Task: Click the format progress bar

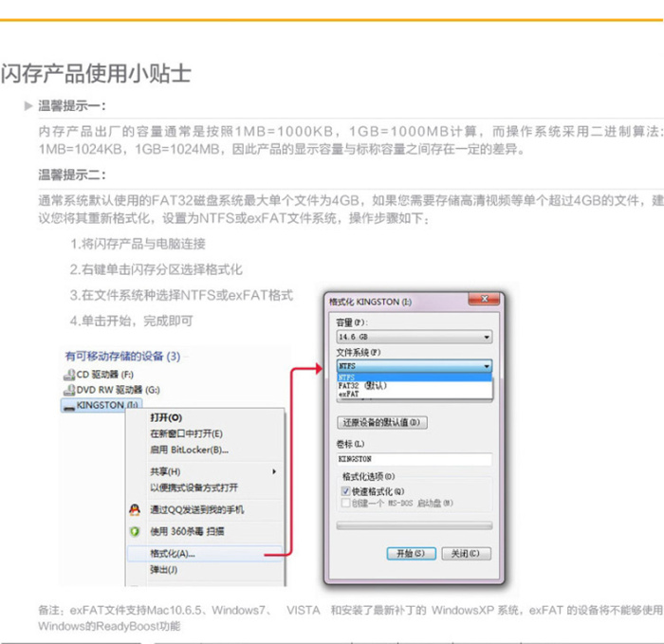Action: tap(415, 525)
